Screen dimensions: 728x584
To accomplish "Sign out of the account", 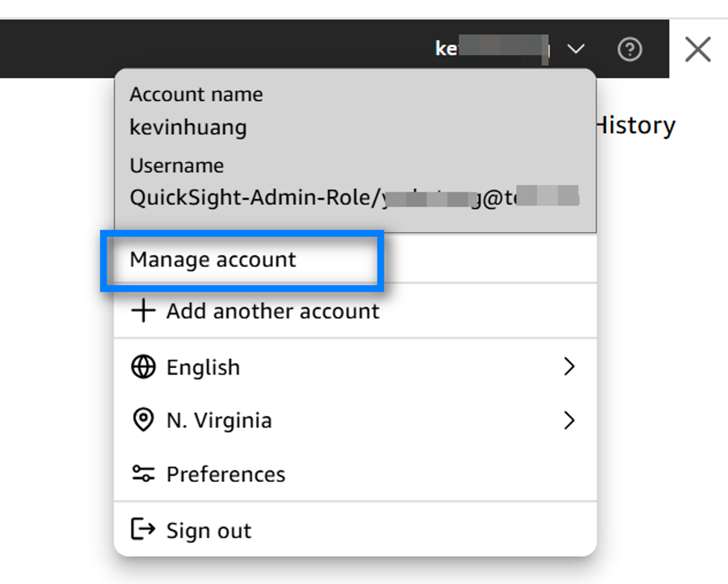I will (355, 530).
